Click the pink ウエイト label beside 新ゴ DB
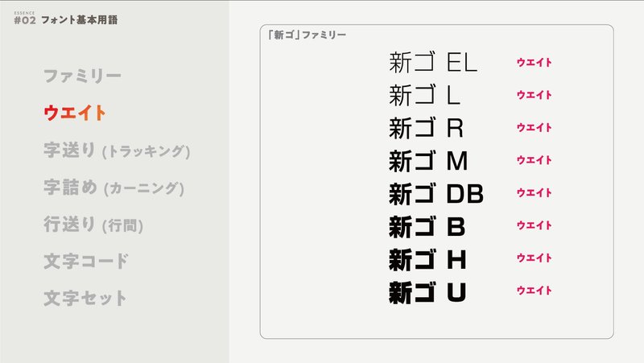 pos(534,192)
